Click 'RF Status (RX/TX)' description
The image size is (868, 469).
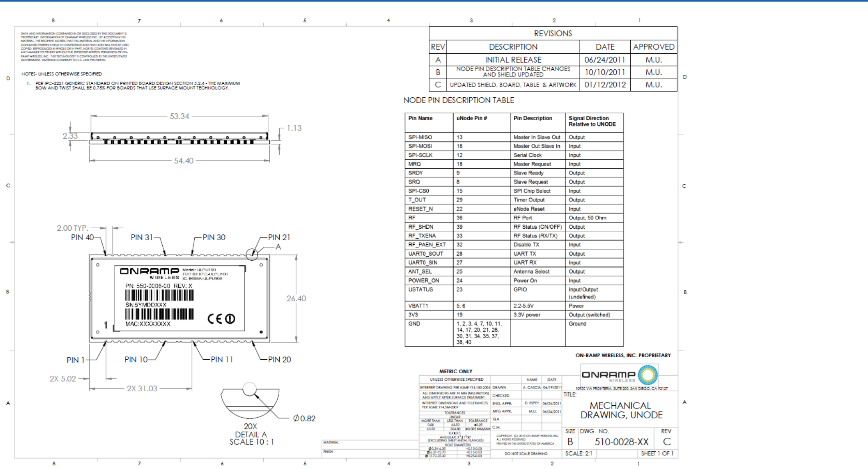pos(535,236)
